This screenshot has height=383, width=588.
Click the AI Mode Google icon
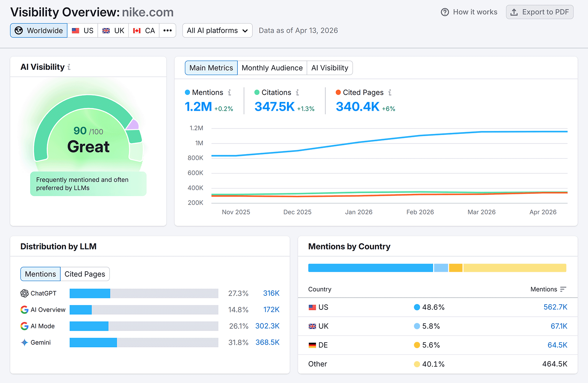(24, 326)
